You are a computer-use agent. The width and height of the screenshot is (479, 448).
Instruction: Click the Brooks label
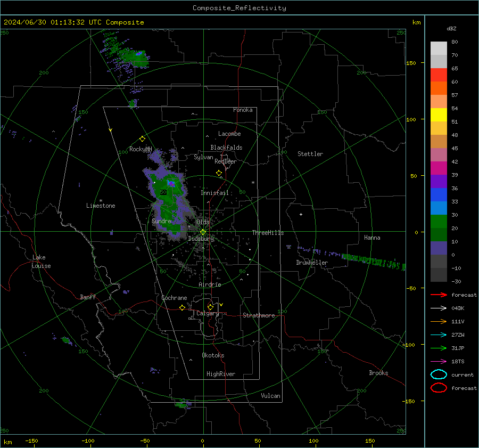coord(378,373)
